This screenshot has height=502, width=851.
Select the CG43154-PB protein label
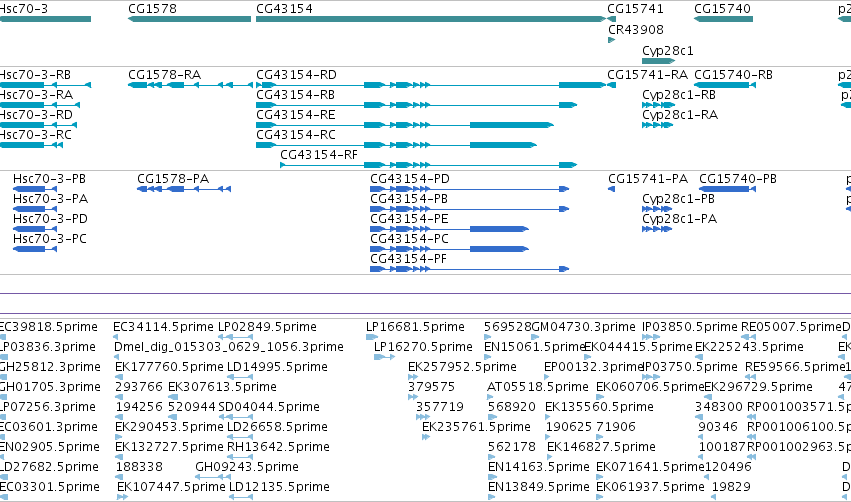[x=409, y=199]
